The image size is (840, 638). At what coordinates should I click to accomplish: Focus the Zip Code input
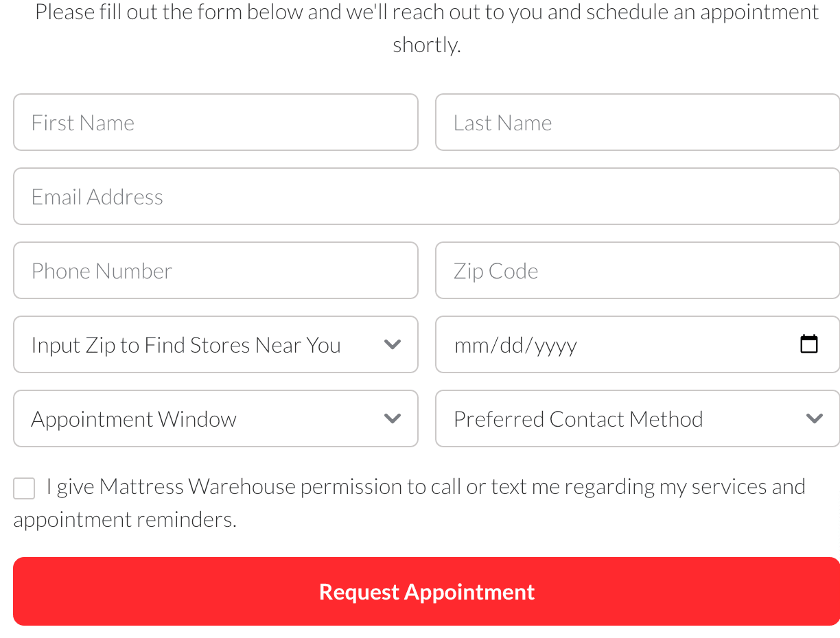pos(637,270)
